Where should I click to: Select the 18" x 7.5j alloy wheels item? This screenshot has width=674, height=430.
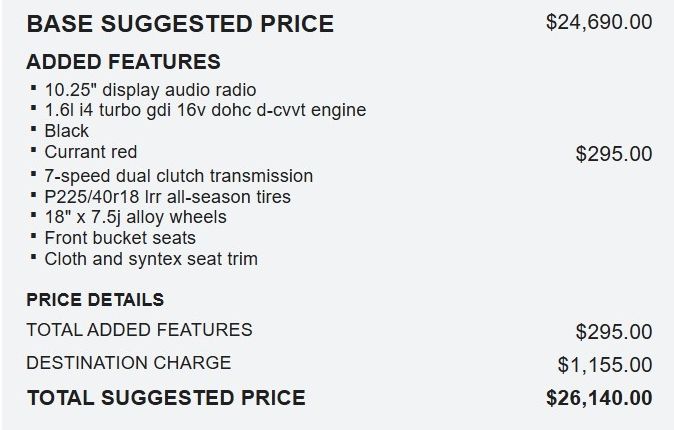point(135,217)
